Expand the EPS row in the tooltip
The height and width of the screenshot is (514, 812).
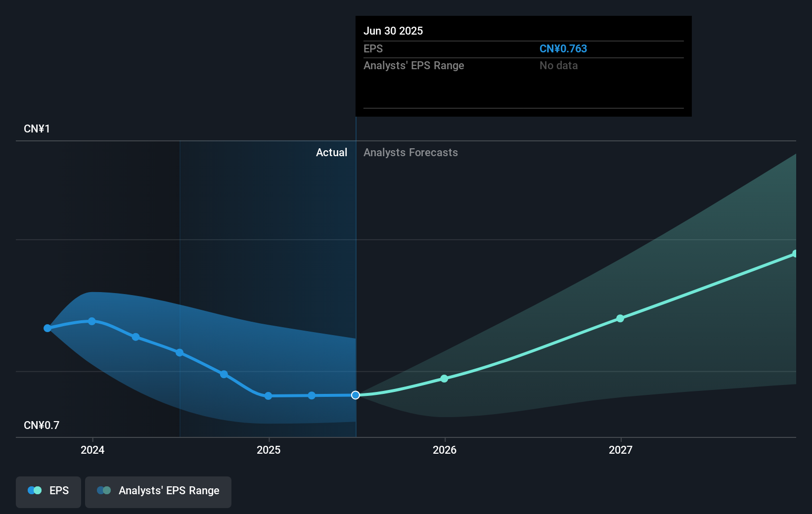point(373,48)
